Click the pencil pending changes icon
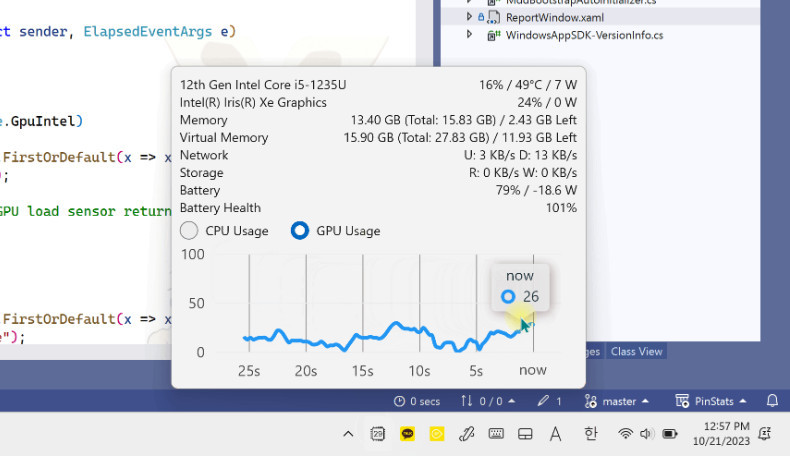The height and width of the screenshot is (456, 790). tap(543, 401)
